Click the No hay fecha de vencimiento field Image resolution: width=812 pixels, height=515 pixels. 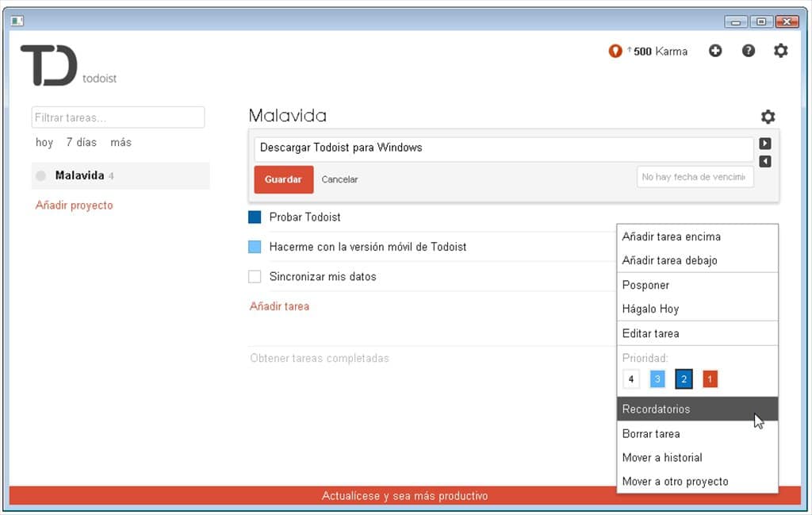click(695, 177)
